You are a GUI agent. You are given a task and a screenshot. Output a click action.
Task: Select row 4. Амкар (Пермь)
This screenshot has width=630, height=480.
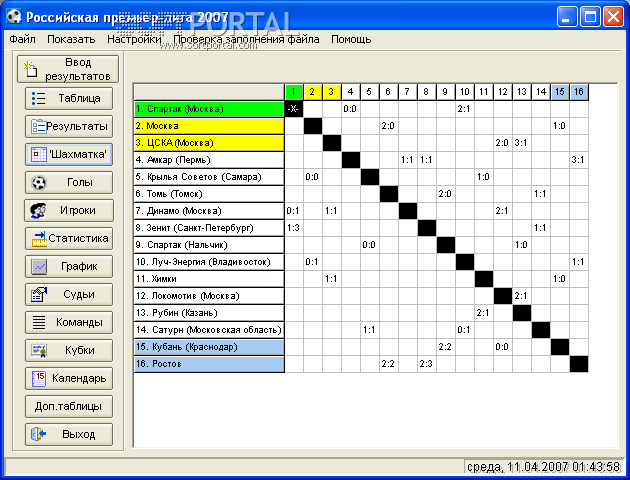(x=209, y=160)
